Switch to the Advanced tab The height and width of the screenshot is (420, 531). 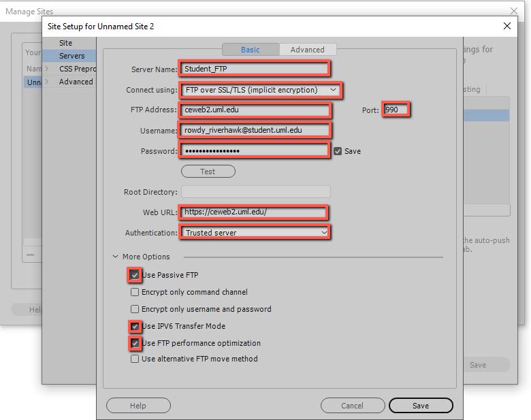pyautogui.click(x=308, y=50)
